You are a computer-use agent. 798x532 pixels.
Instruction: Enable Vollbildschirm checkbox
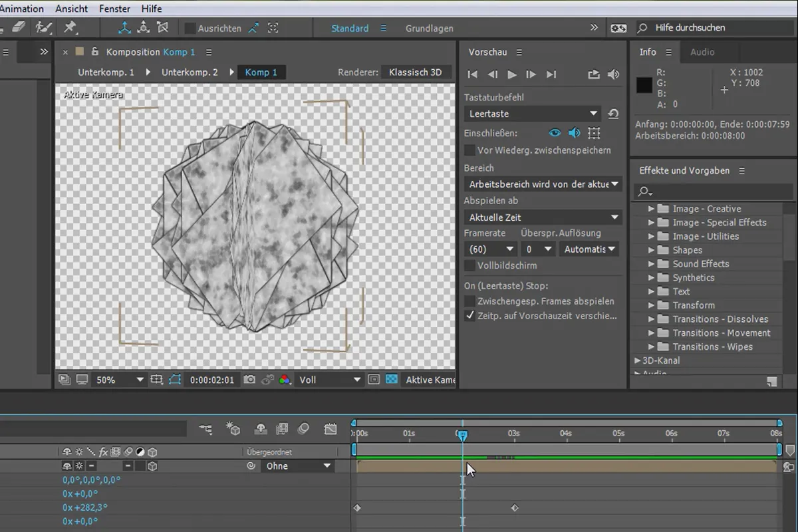click(470, 265)
